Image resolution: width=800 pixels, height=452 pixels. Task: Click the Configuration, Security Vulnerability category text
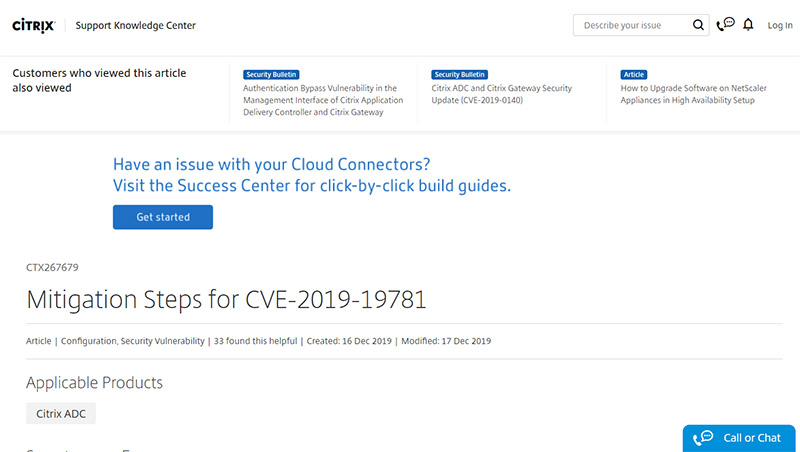pyautogui.click(x=133, y=341)
